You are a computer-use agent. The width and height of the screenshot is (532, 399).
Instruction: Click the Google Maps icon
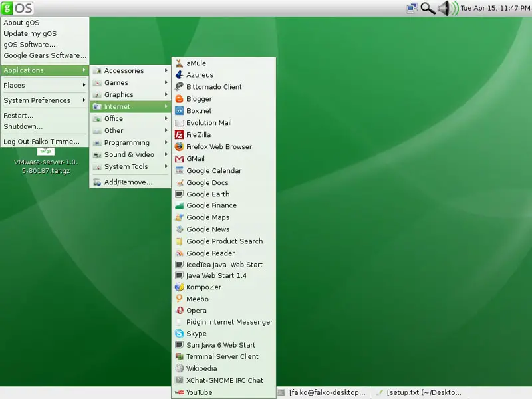tap(179, 217)
